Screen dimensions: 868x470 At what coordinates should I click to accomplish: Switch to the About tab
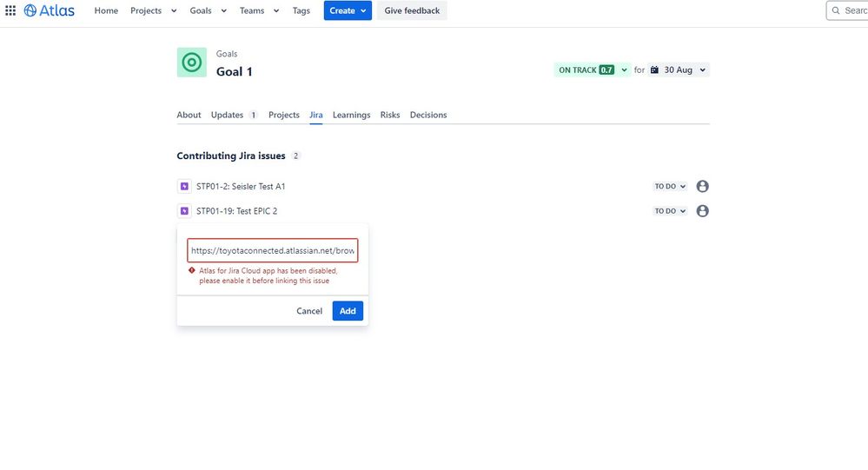click(189, 116)
